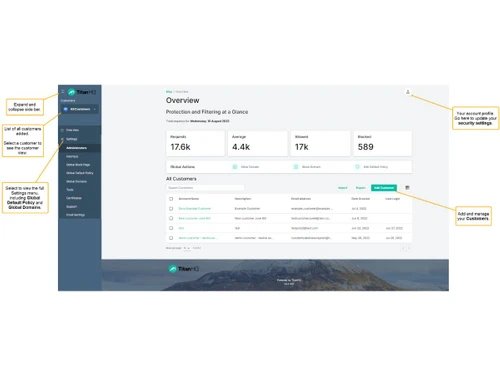Open Global Default Policy settings

(x=80, y=173)
